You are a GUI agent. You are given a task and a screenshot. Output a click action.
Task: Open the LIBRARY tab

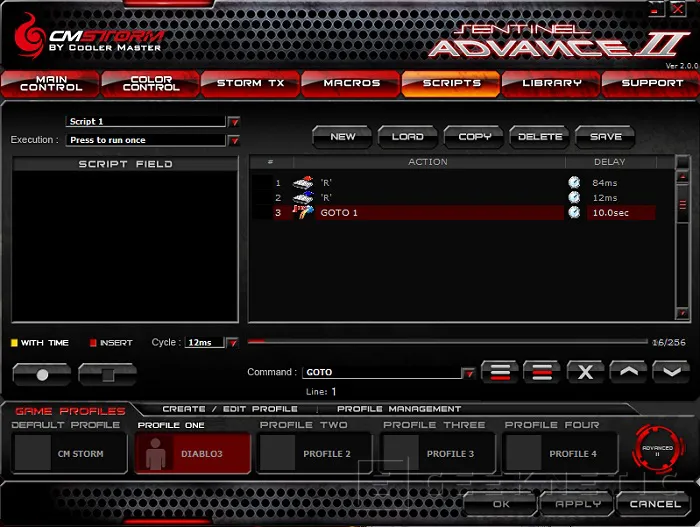[551, 84]
